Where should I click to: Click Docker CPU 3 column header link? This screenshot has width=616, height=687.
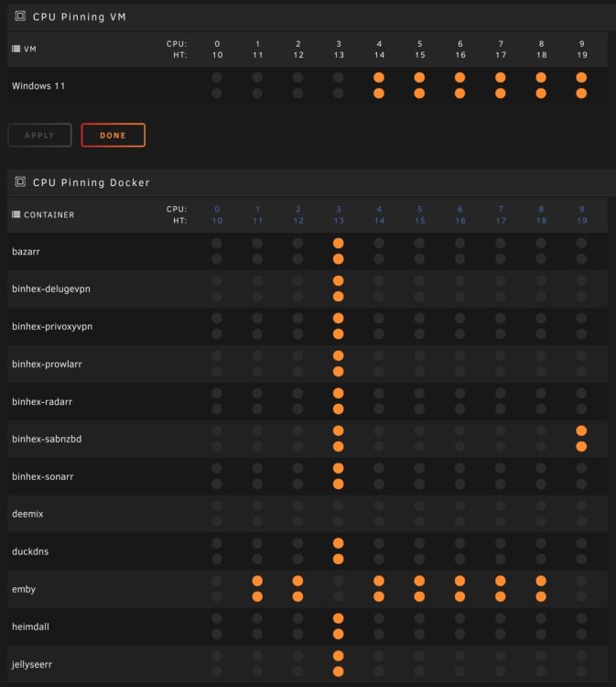pyautogui.click(x=339, y=209)
